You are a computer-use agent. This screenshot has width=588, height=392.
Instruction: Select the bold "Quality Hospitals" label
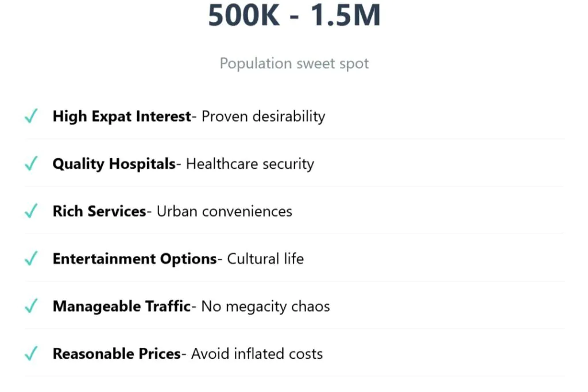pos(114,164)
